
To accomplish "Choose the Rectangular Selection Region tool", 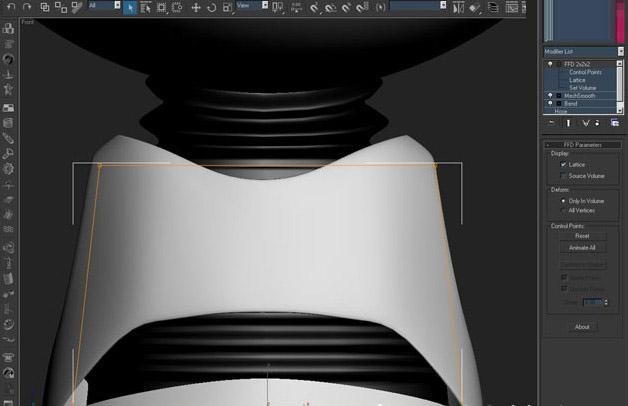I will (161, 7).
